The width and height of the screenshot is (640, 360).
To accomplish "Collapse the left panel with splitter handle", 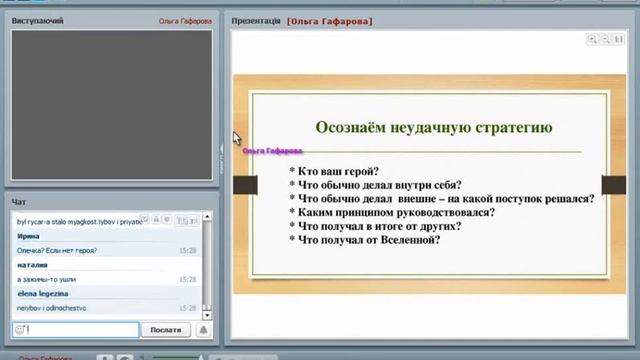I will coord(221,159).
